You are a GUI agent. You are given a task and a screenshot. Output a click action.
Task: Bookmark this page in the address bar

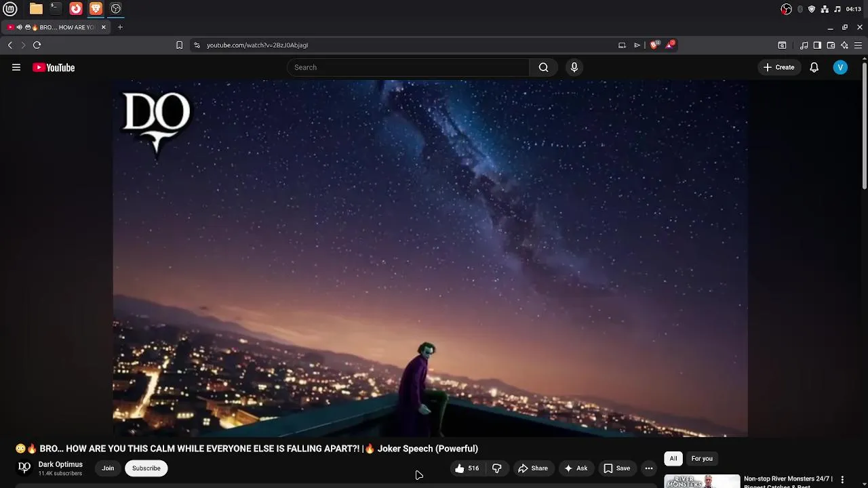point(179,45)
